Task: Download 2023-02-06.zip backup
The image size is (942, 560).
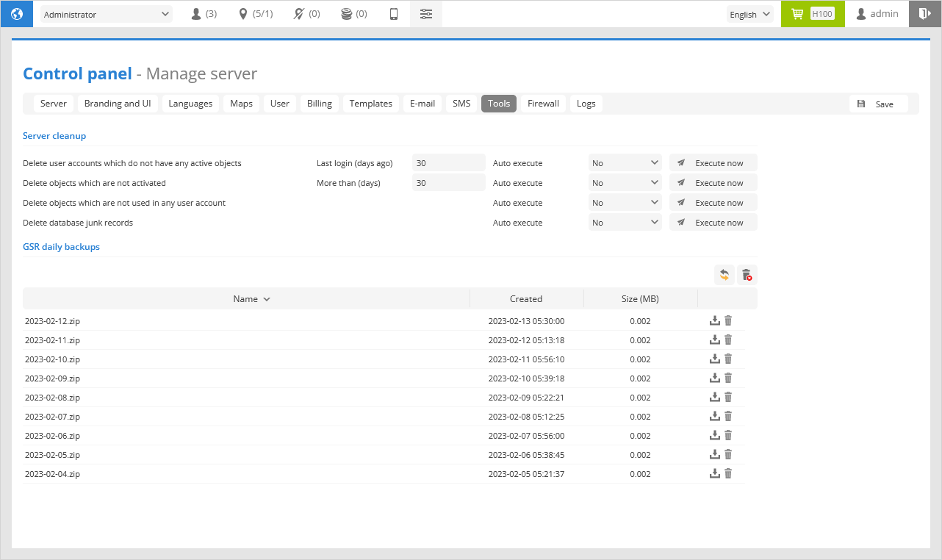Action: pyautogui.click(x=714, y=435)
